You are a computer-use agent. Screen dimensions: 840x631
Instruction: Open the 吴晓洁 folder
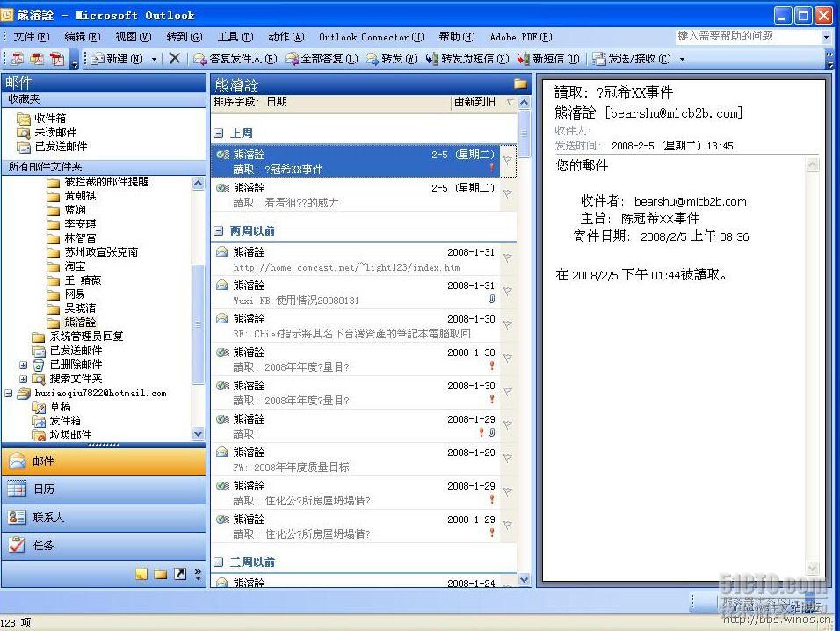click(x=80, y=308)
